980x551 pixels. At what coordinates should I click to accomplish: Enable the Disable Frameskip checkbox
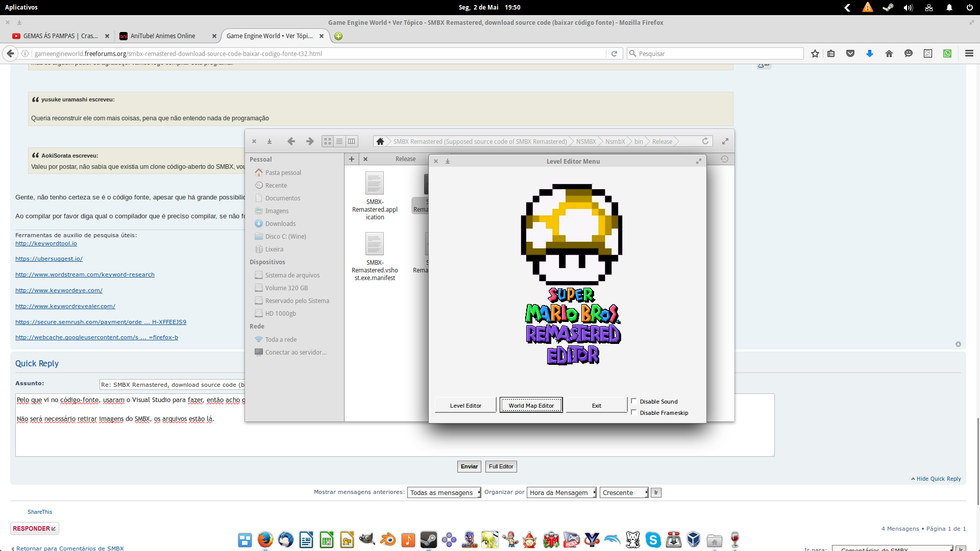point(634,412)
